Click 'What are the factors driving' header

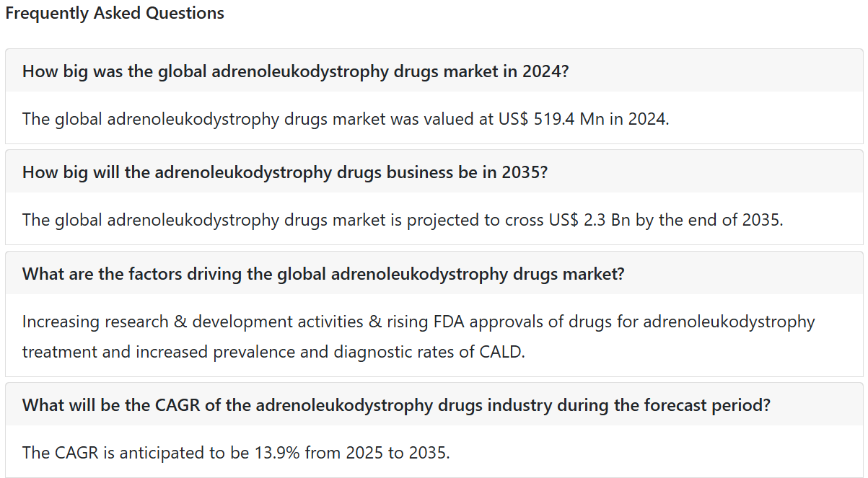tap(434, 273)
